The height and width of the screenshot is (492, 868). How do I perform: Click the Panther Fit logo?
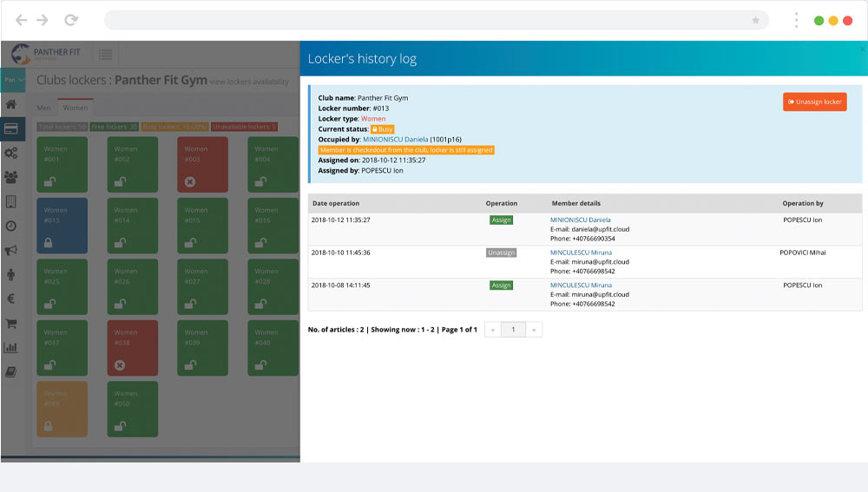pos(46,54)
